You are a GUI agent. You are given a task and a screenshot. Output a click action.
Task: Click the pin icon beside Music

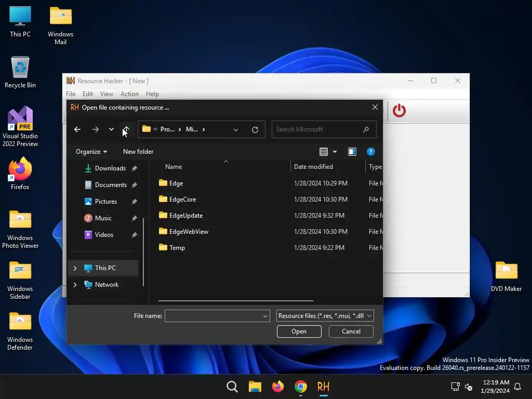135,218
